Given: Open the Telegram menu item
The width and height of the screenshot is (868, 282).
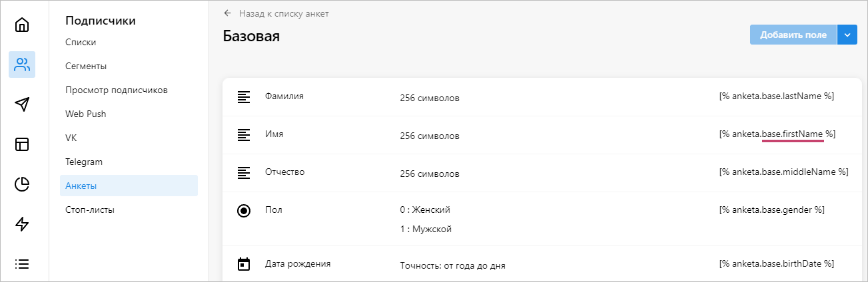Looking at the screenshot, I should (83, 162).
